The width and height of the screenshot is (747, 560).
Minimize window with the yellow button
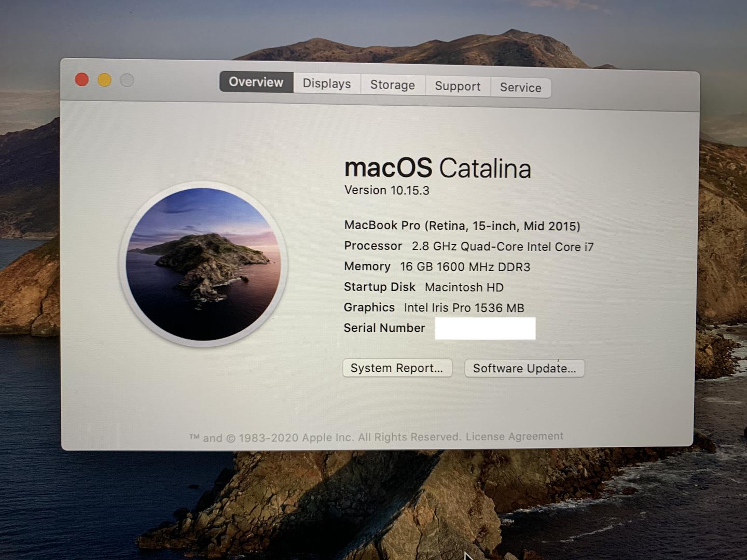pos(105,80)
